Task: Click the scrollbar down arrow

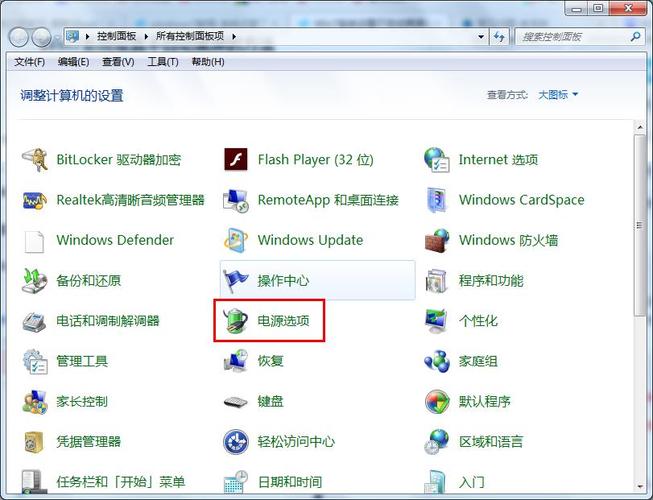Action: pyautogui.click(x=640, y=486)
